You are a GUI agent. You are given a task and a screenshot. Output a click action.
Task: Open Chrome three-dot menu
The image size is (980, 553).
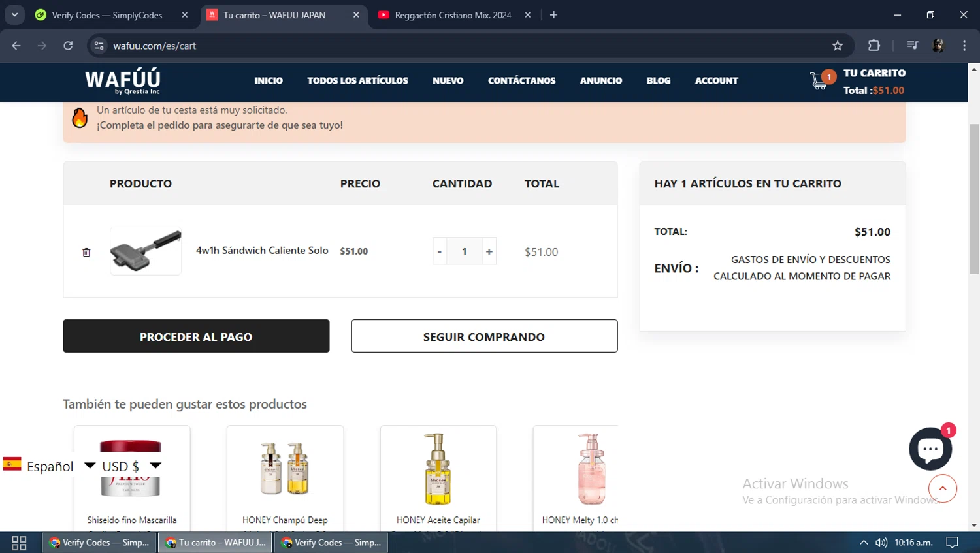coord(964,46)
